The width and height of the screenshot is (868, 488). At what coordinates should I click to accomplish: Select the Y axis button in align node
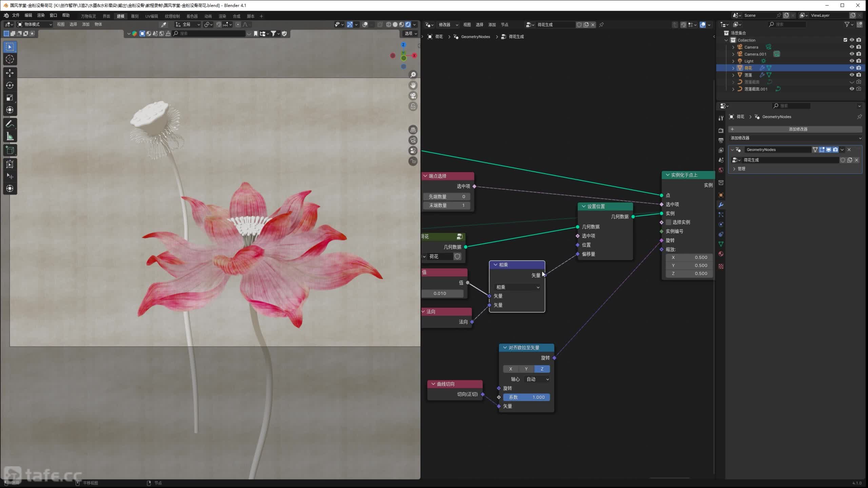pos(526,369)
